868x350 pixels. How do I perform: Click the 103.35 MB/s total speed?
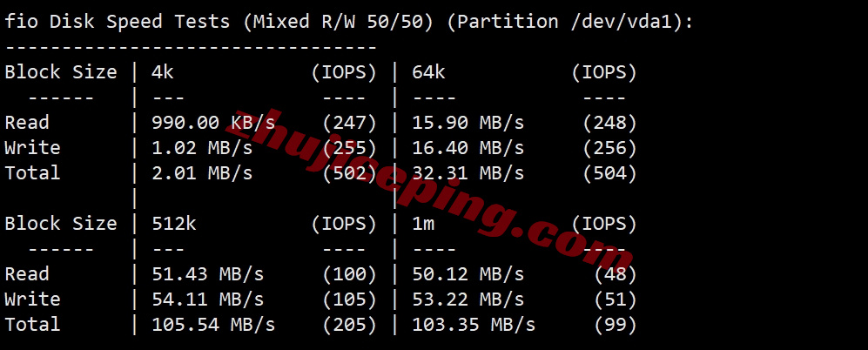pos(474,325)
